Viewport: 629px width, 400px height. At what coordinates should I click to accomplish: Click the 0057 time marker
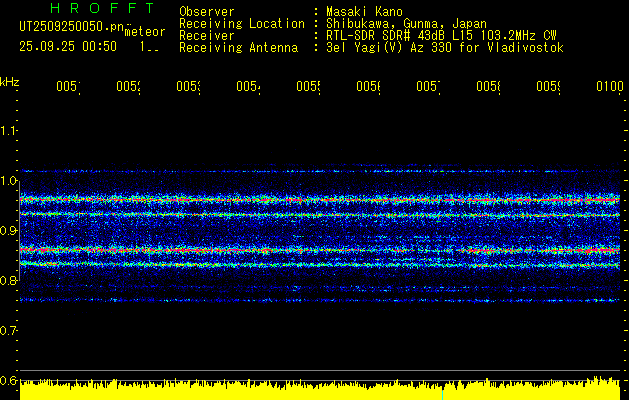click(428, 87)
